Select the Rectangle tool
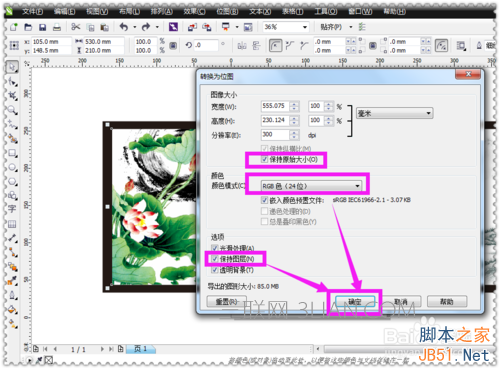500x369 pixels. pos(13,153)
